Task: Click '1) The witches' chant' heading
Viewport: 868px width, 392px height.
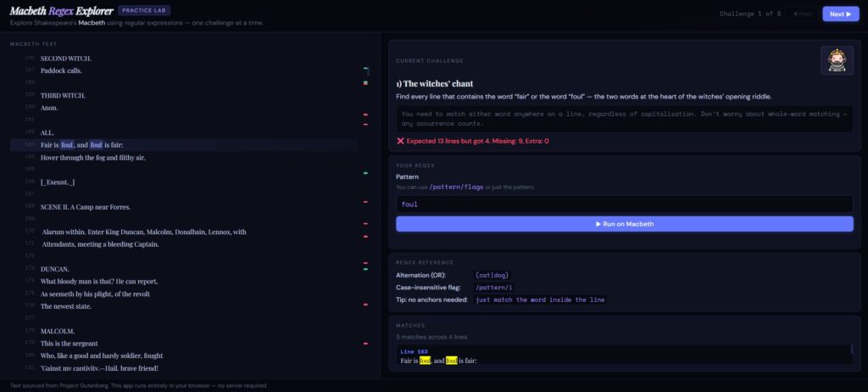Action: pos(435,84)
